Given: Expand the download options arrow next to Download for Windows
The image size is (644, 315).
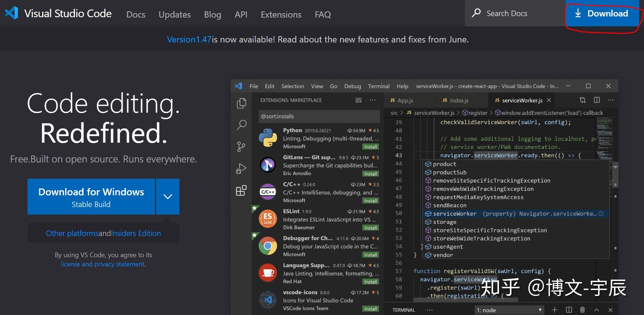Looking at the screenshot, I should coord(168,196).
